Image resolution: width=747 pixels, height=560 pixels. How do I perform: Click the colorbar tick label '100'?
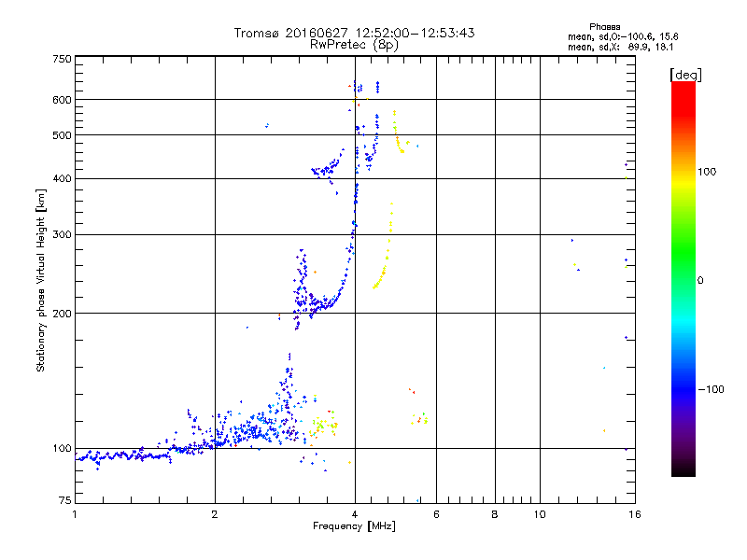coord(707,172)
